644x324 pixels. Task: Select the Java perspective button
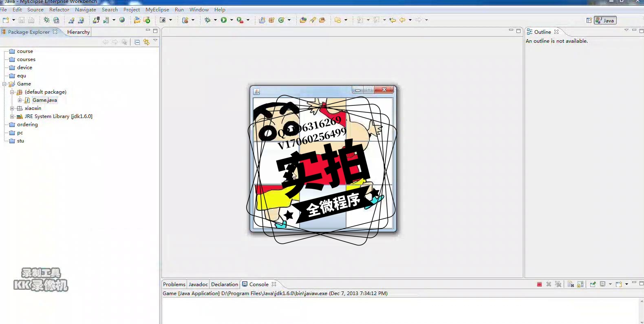(605, 20)
